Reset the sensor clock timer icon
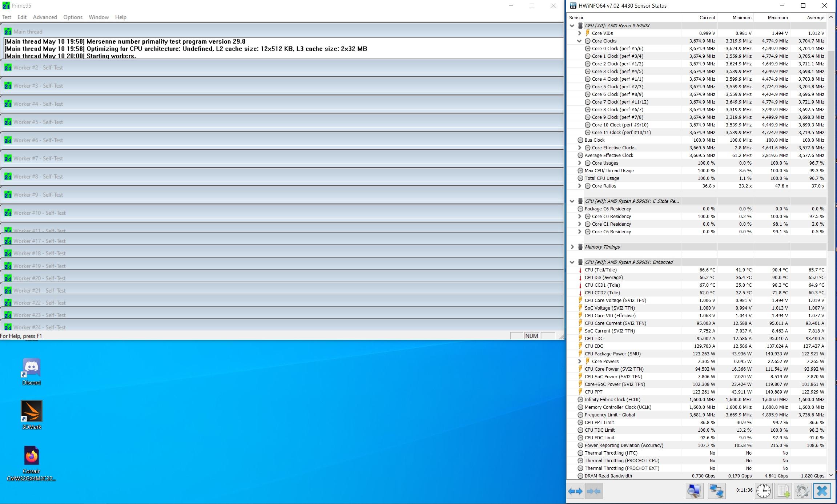 (764, 491)
